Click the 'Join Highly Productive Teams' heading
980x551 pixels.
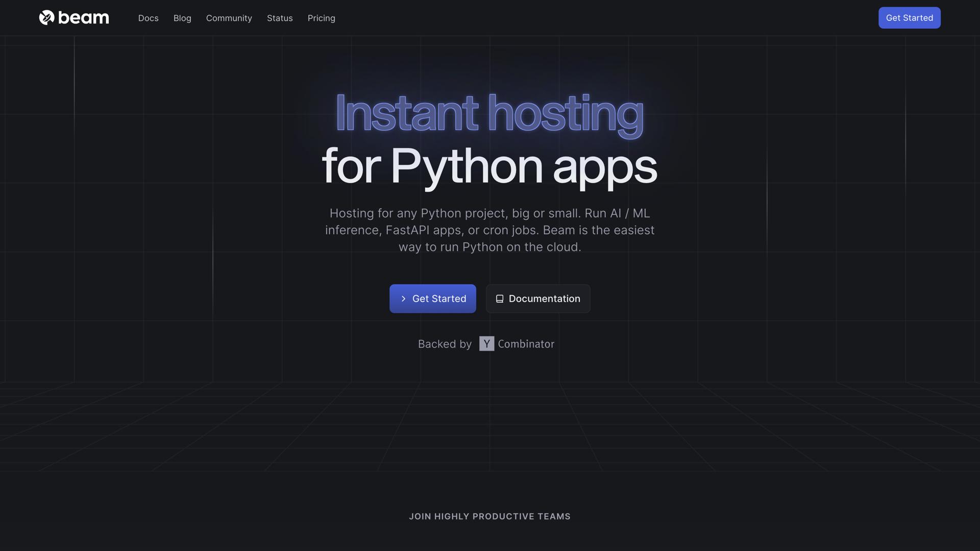click(489, 516)
